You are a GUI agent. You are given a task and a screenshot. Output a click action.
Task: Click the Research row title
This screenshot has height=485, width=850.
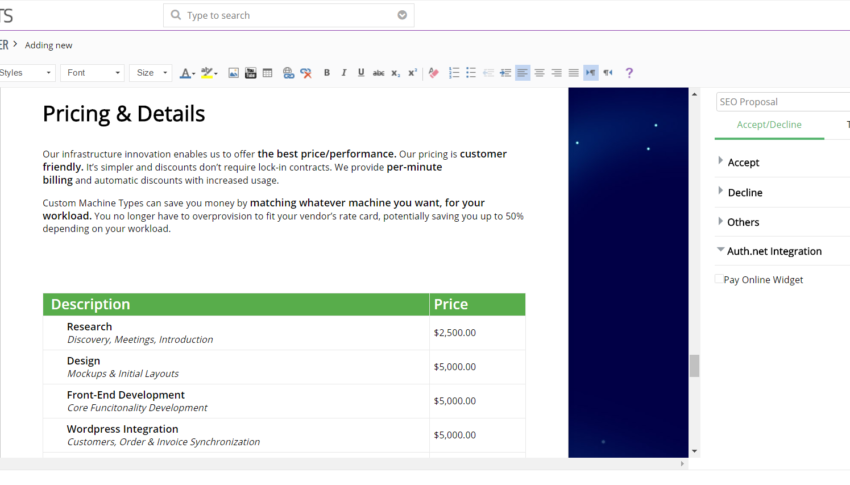tap(89, 327)
